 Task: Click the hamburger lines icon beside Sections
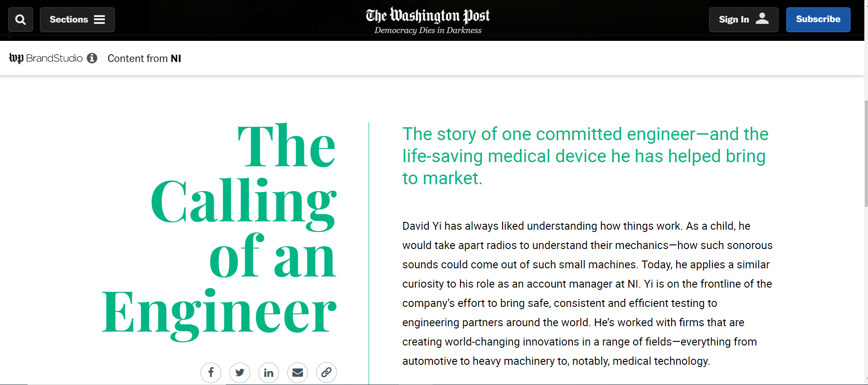pos(100,20)
